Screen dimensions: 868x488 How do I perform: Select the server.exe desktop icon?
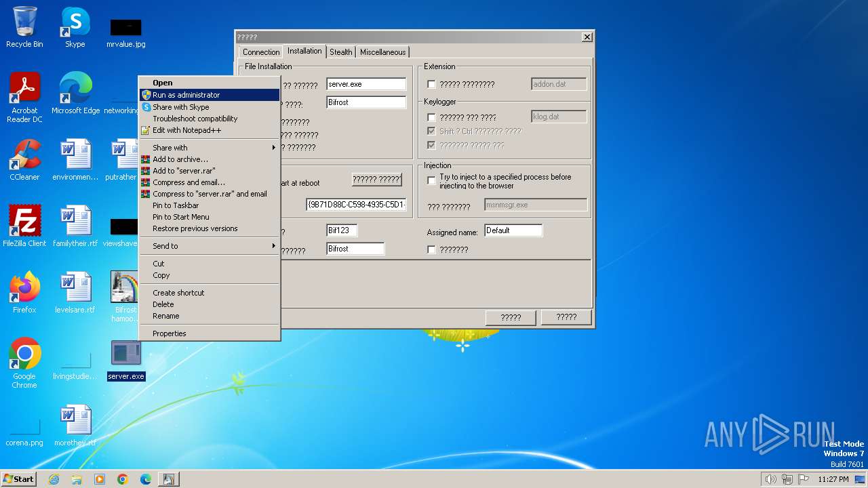[126, 360]
